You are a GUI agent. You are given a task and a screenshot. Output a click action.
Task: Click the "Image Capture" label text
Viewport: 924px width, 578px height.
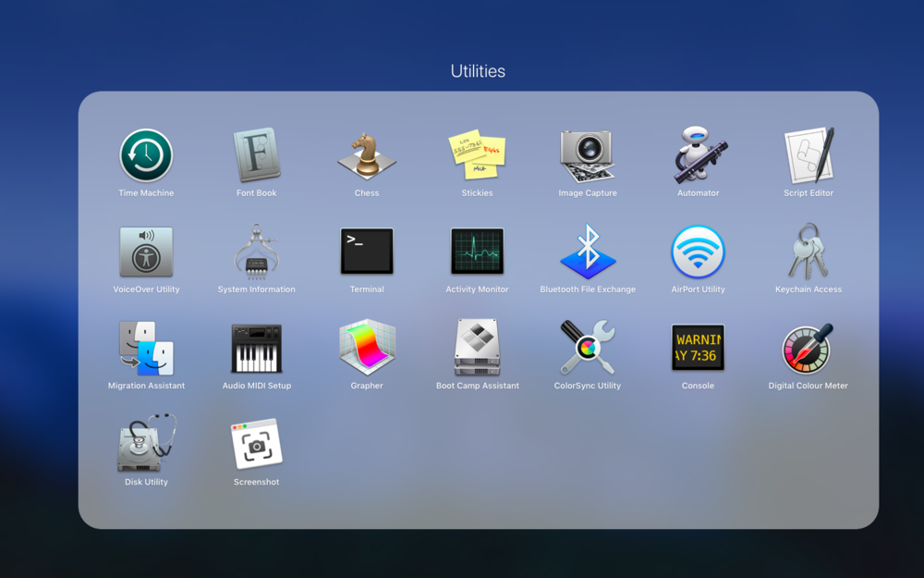[x=588, y=193]
